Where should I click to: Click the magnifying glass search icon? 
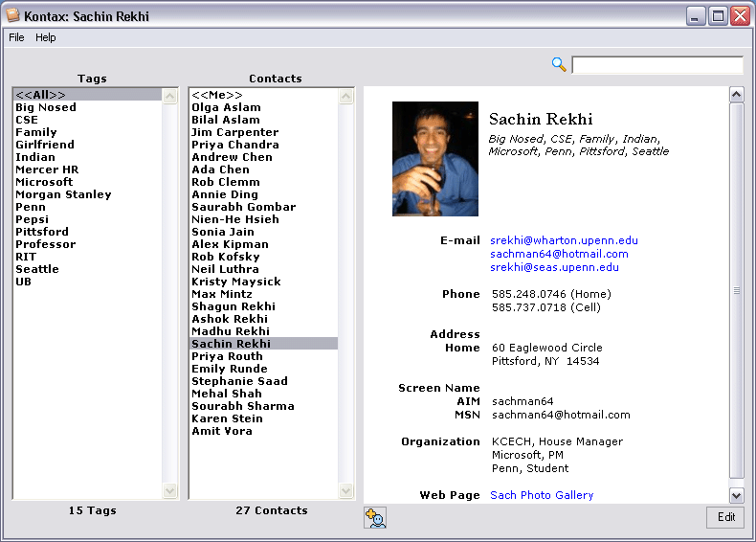pos(559,64)
